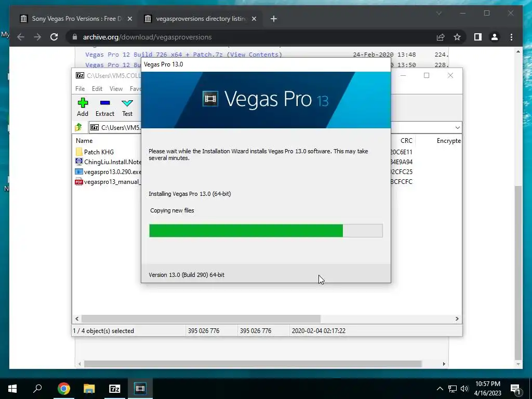Open the File menu in 7-Zip
The image size is (532, 399).
[80, 88]
